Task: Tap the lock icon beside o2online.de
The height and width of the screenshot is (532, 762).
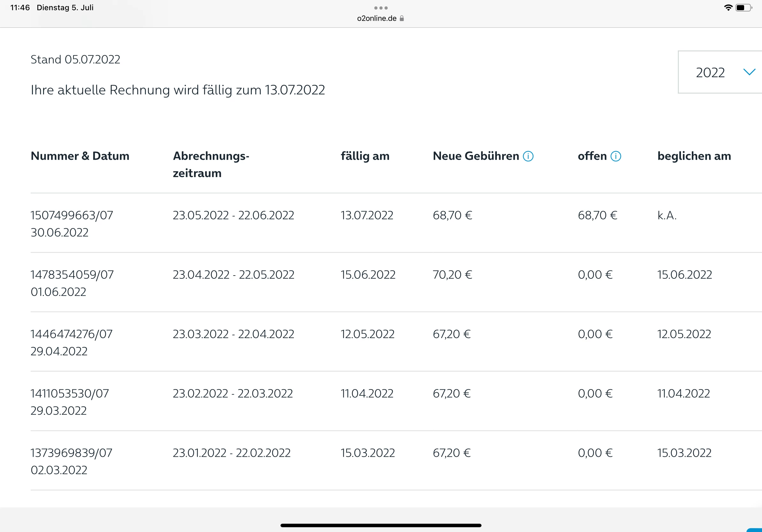Action: pos(401,18)
